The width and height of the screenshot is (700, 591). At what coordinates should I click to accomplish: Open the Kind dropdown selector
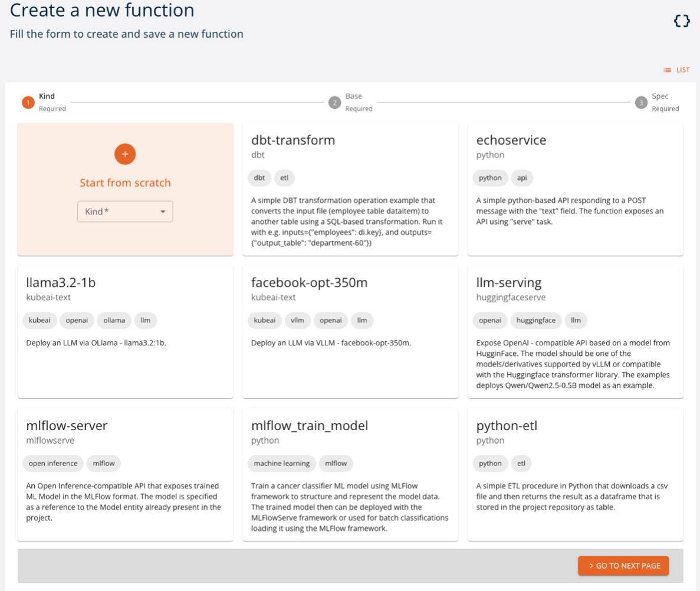(125, 211)
